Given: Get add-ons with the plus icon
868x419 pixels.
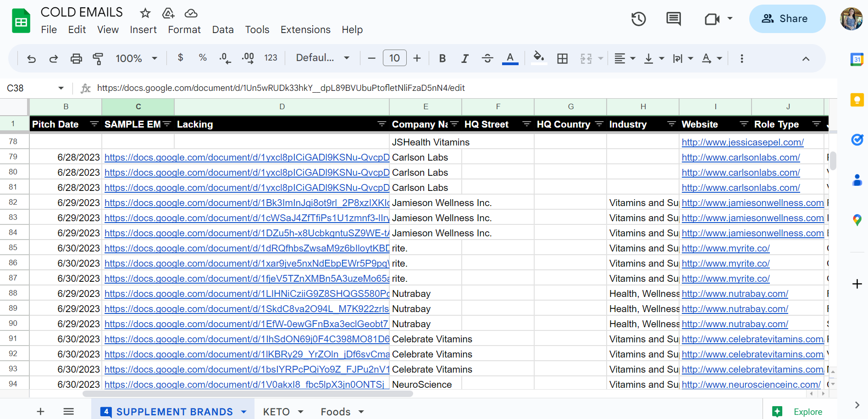Looking at the screenshot, I should click(x=857, y=284).
